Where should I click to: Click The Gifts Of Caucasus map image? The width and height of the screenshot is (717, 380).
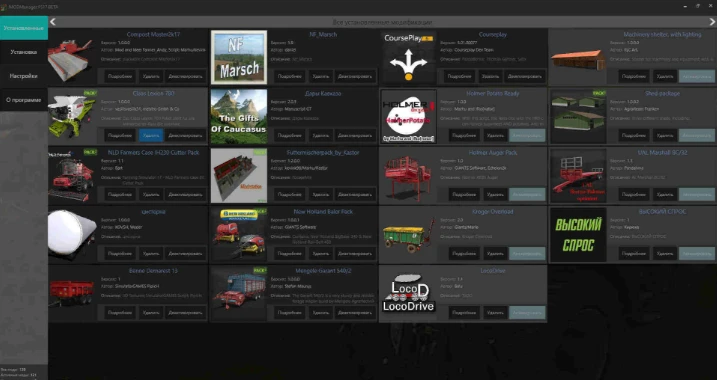point(239,116)
